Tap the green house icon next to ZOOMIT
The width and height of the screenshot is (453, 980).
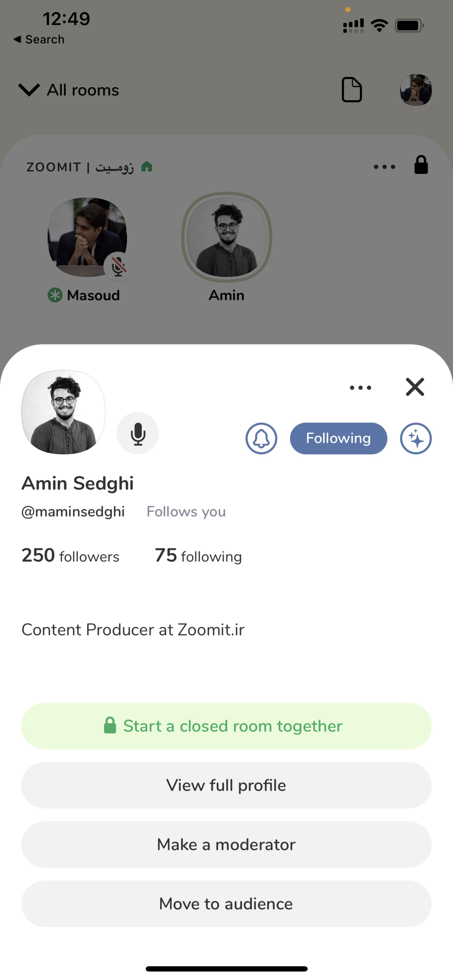147,166
